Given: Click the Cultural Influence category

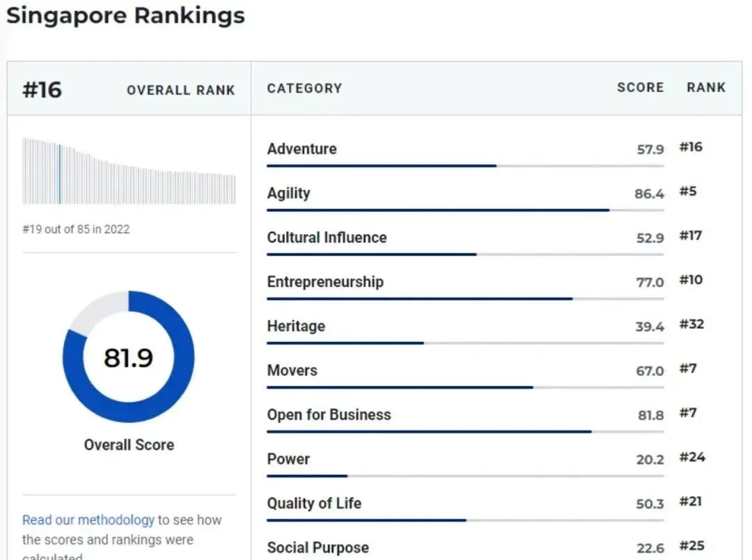Looking at the screenshot, I should click(x=327, y=238).
